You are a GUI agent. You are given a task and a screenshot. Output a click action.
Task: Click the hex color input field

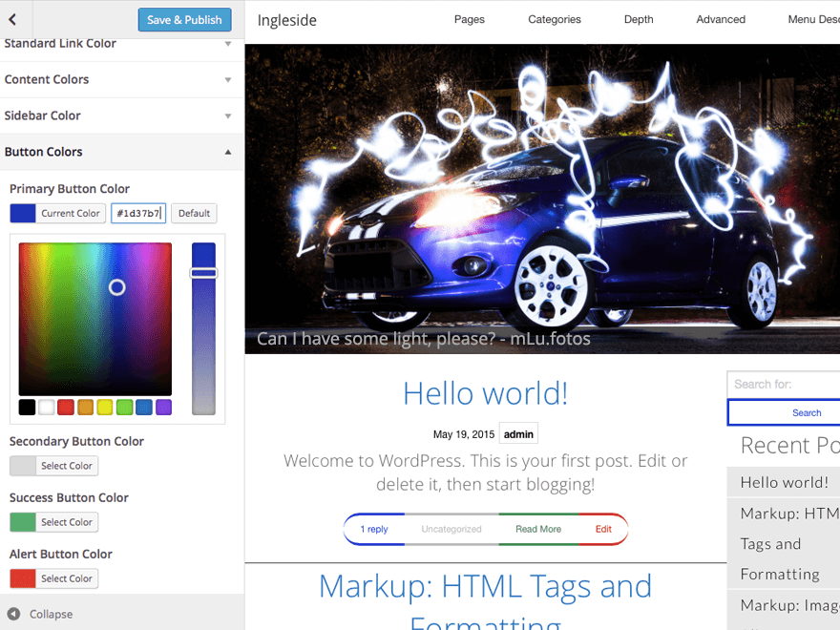coord(138,213)
